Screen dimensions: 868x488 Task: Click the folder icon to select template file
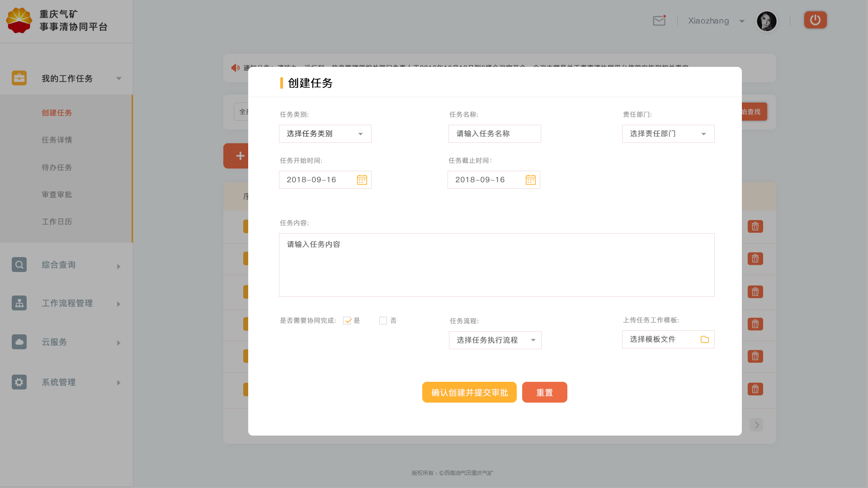tap(704, 339)
